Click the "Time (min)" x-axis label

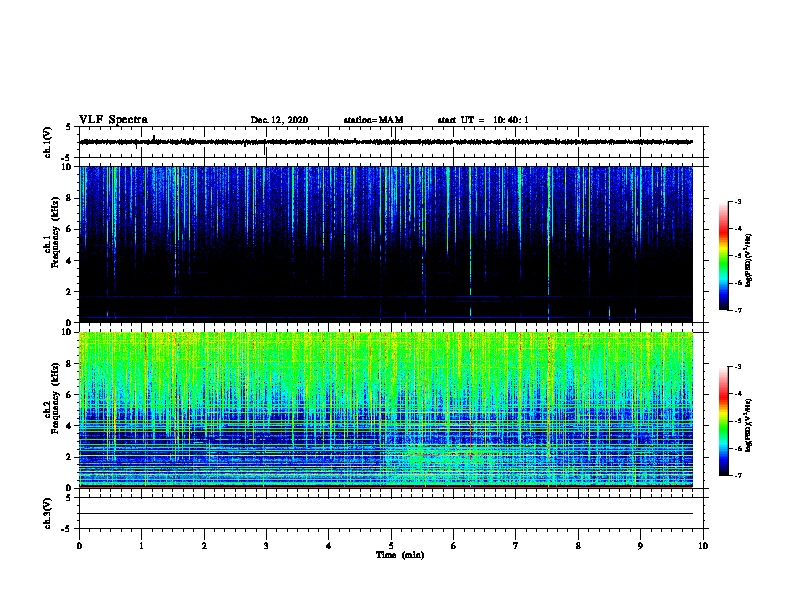tap(400, 555)
